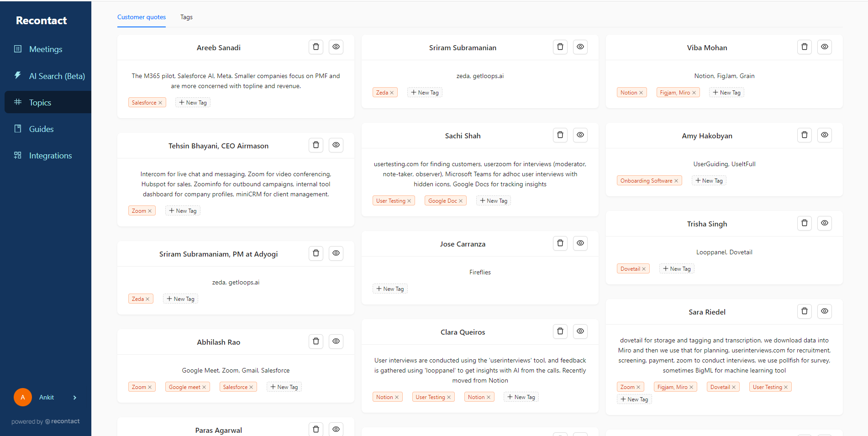This screenshot has width=868, height=436.
Task: Click eye icon on Amy Hakobyan card
Action: click(825, 135)
